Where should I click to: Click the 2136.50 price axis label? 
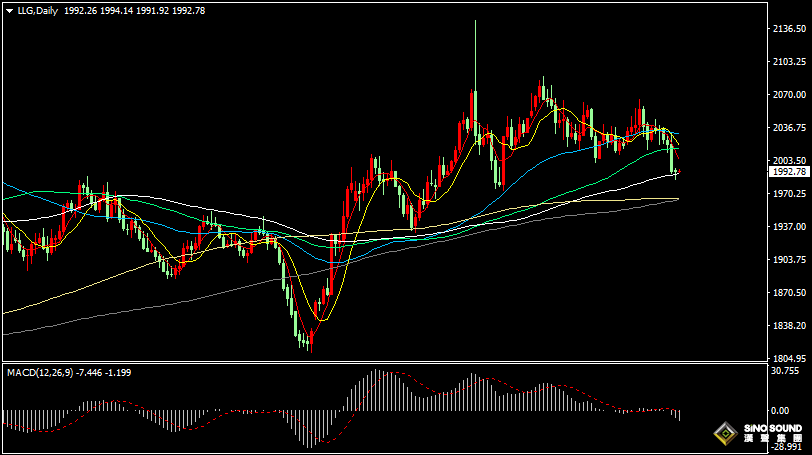click(x=789, y=29)
